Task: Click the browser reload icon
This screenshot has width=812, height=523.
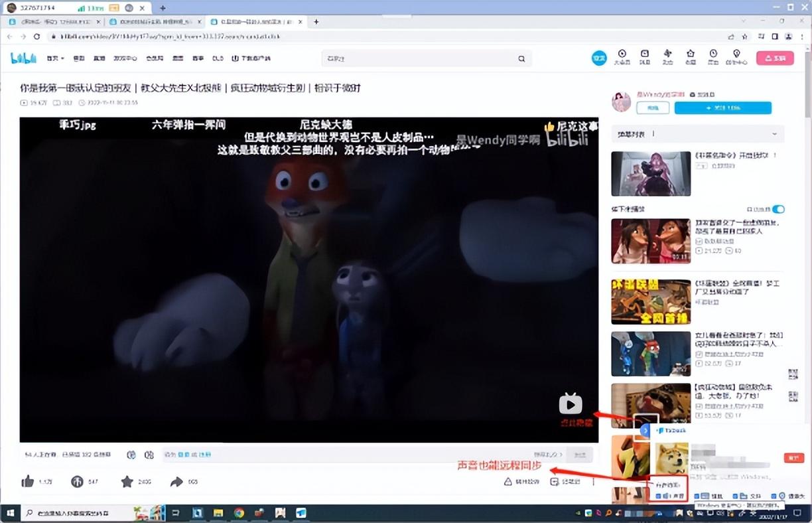Action: tap(36, 37)
